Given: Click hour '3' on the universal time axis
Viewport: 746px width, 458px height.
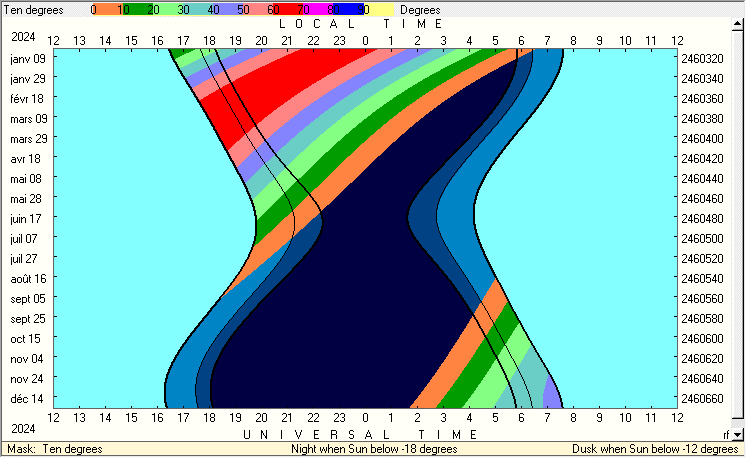Looking at the screenshot, I should click(x=443, y=418).
